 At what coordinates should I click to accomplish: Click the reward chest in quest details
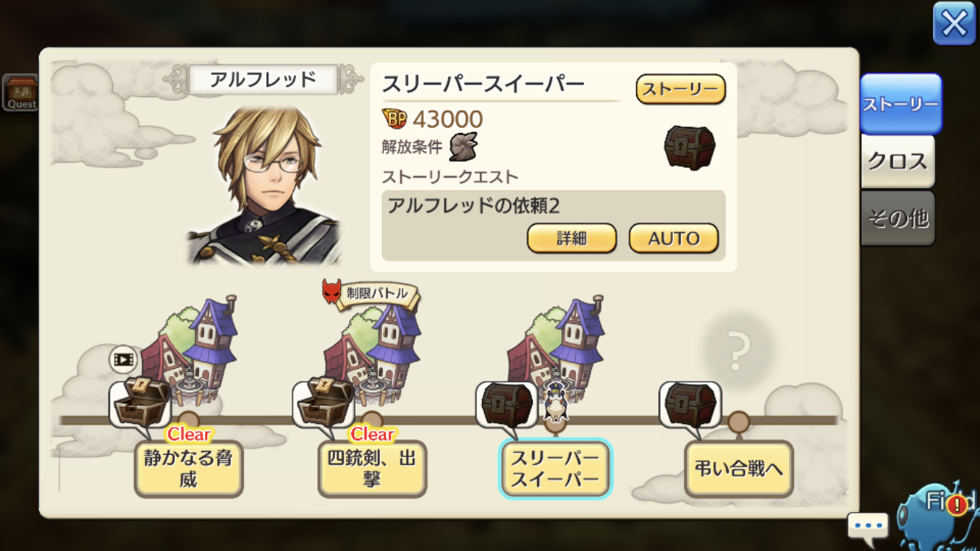689,148
